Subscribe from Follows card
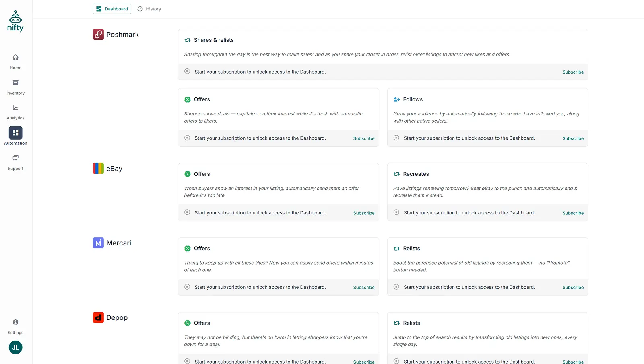This screenshot has width=644, height=364. (x=573, y=138)
